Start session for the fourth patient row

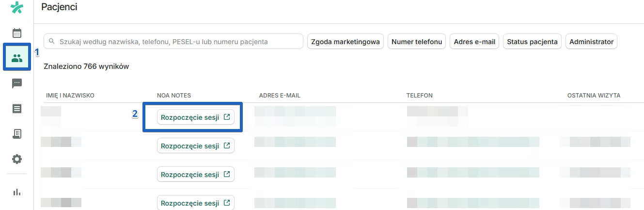coord(196,202)
